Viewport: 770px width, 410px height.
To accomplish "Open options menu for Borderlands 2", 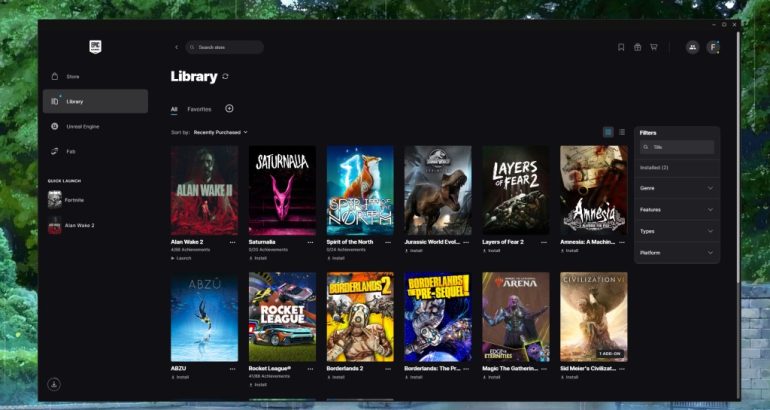I will 388,369.
